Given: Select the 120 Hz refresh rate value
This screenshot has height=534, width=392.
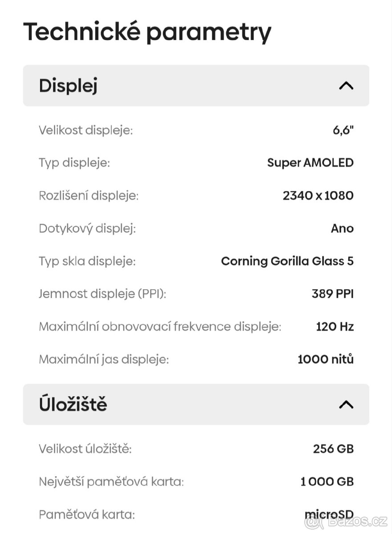Looking at the screenshot, I should [x=334, y=326].
